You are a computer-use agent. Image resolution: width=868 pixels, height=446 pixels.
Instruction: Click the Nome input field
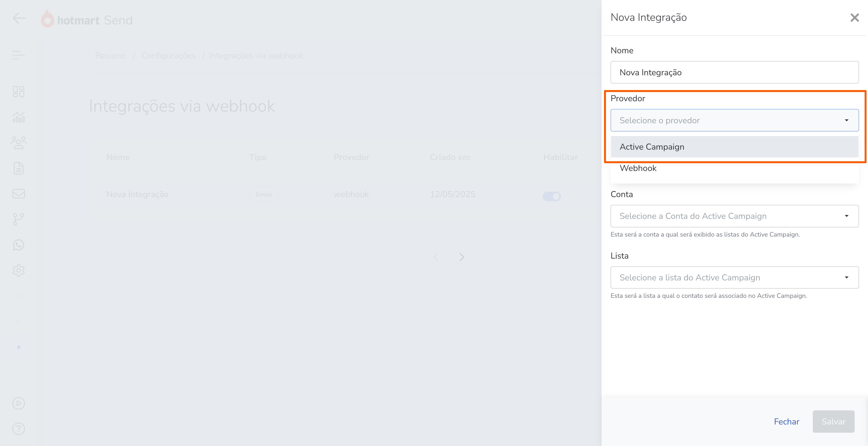(x=735, y=72)
